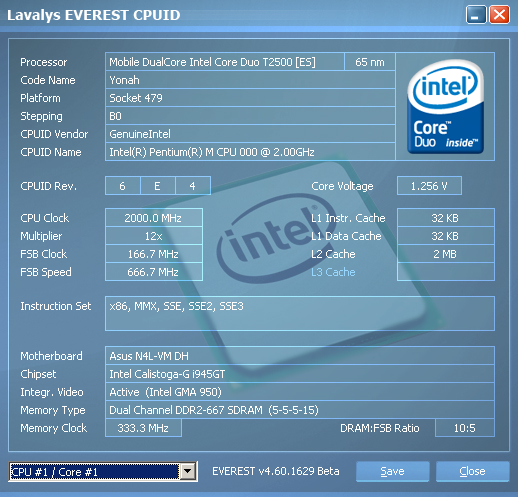The width and height of the screenshot is (518, 497).
Task: Select the 65 nm process field
Action: click(x=370, y=62)
